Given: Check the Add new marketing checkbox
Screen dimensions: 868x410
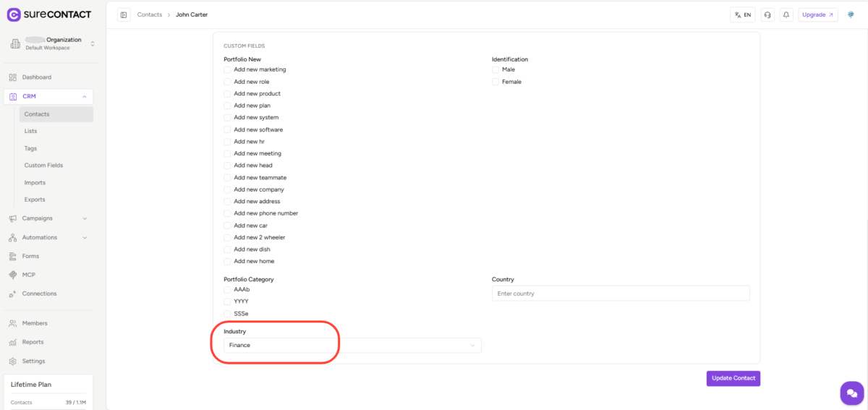Looking at the screenshot, I should [x=228, y=70].
